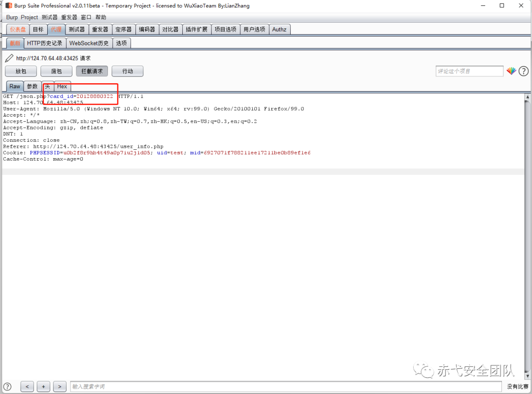
Task: Select the Raw message view tab
Action: click(x=15, y=87)
